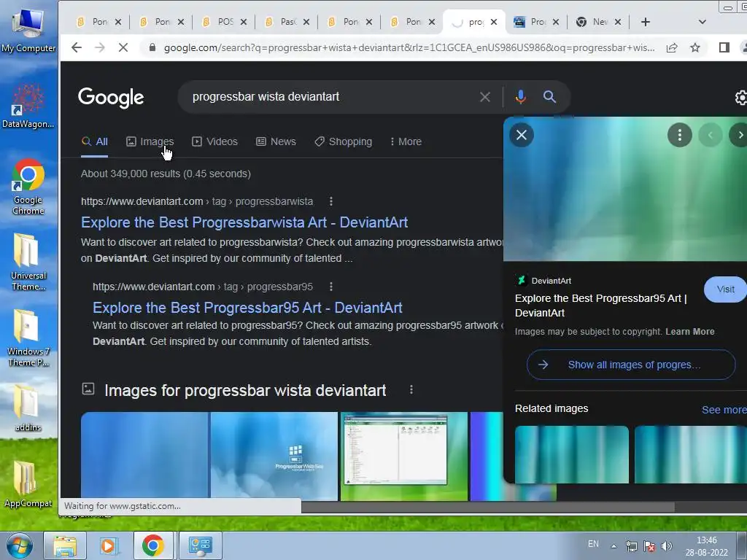747x560 pixels.
Task: Show hidden tray icons arrow
Action: click(614, 546)
